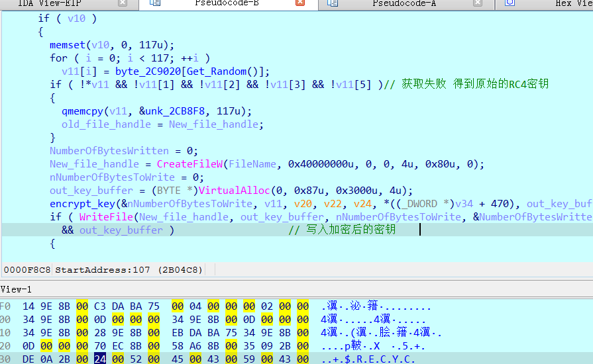The image size is (593, 364).
Task: Select the memset call in the pseudocode
Action: (x=67, y=45)
